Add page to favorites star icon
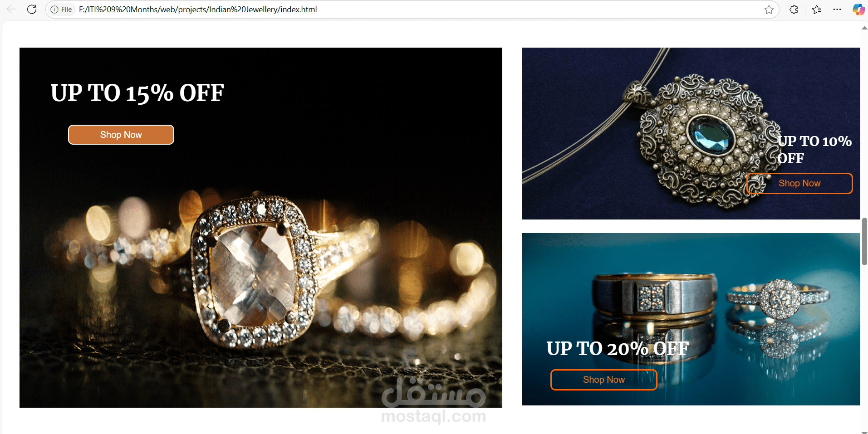The height and width of the screenshot is (434, 868). [769, 10]
